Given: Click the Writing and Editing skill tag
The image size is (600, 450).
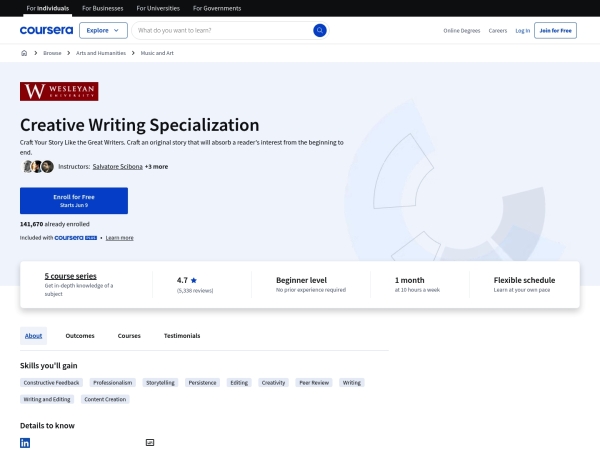Looking at the screenshot, I should [47, 399].
